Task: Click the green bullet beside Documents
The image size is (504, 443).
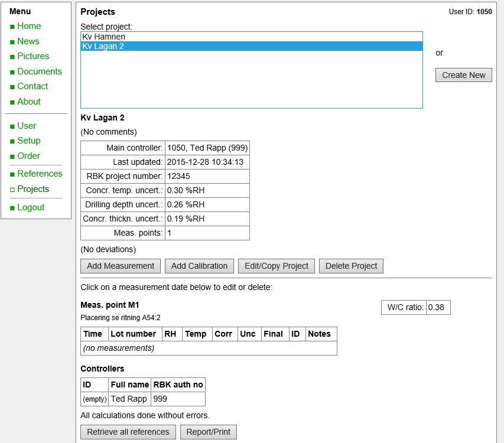Action: [12, 72]
